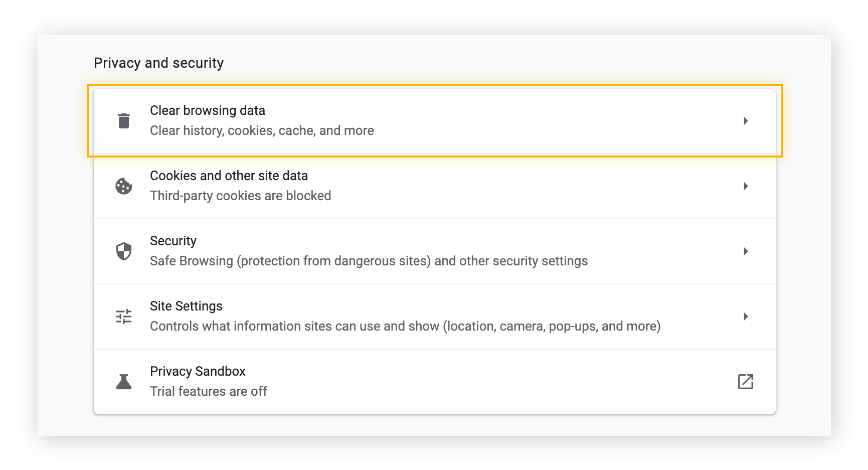The width and height of the screenshot is (868, 470).
Task: Select the Security title text
Action: (173, 241)
